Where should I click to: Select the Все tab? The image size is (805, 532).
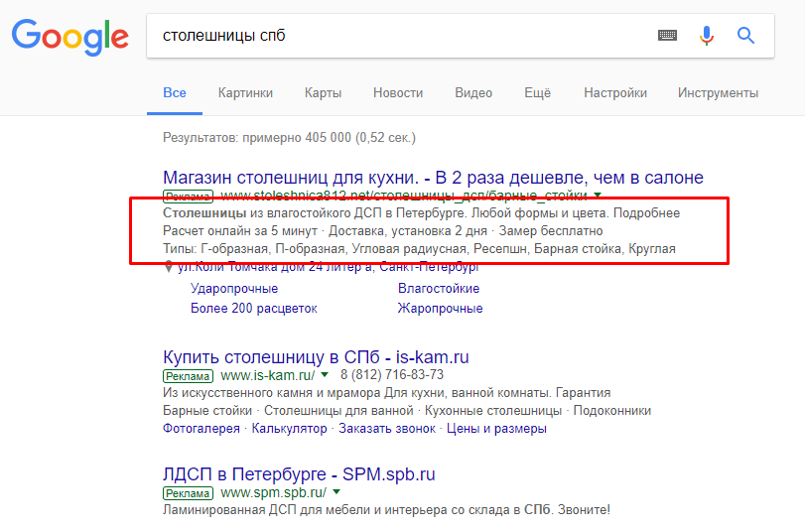(x=175, y=93)
